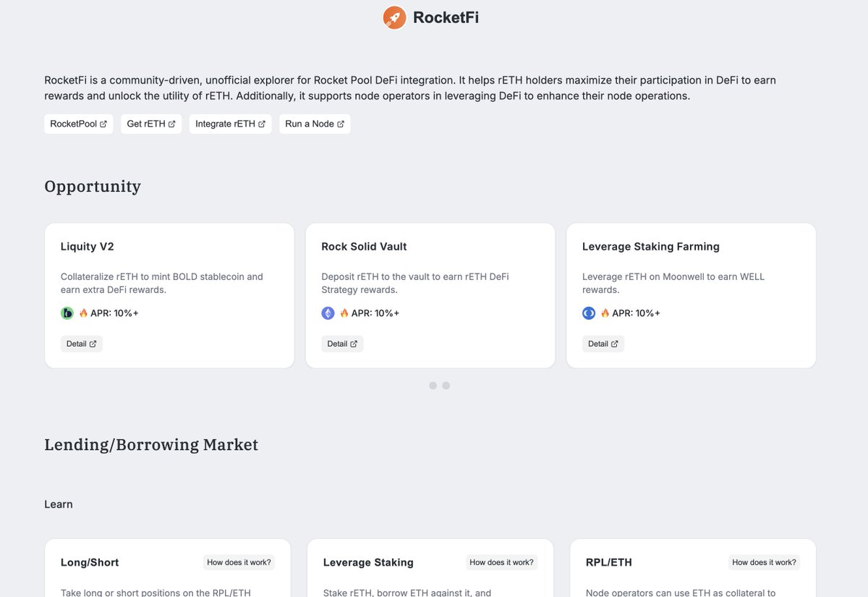The height and width of the screenshot is (597, 868).
Task: Select the first carousel pagination dot
Action: tap(433, 386)
